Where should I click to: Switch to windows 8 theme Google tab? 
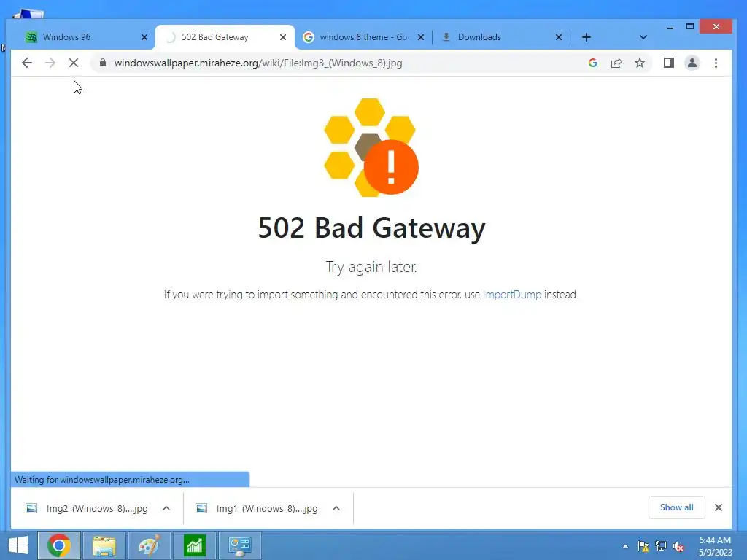tap(363, 37)
